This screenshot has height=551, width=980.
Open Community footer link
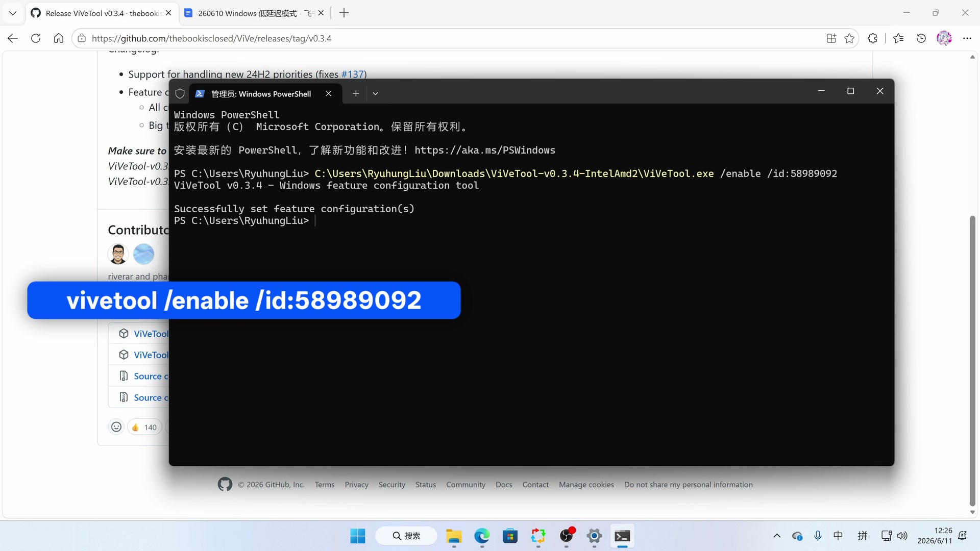465,485
